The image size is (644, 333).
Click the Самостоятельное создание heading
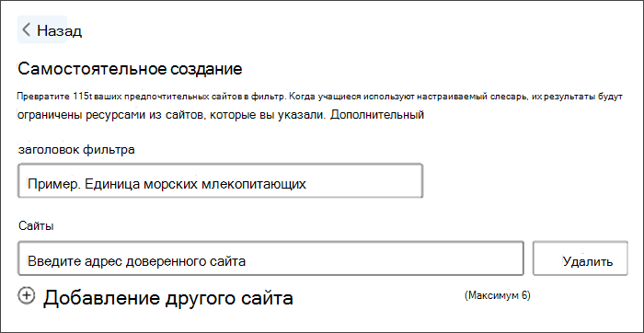pyautogui.click(x=131, y=69)
